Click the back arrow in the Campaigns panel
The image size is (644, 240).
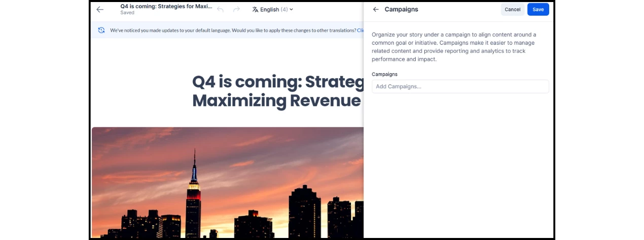376,10
